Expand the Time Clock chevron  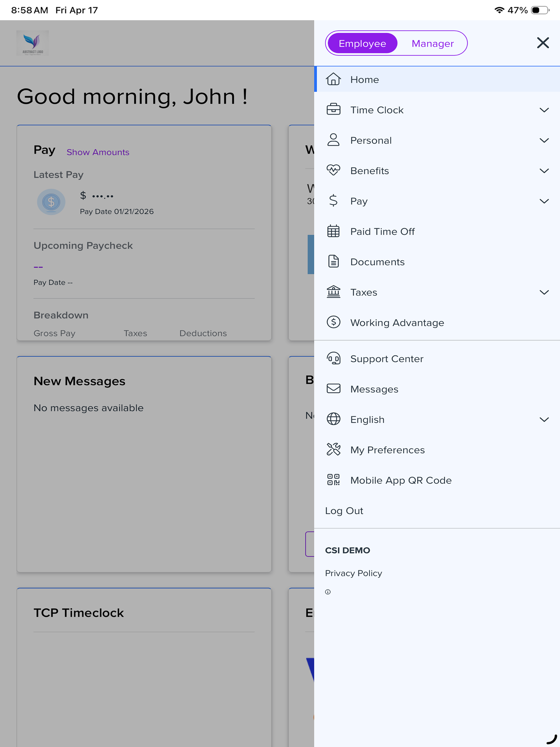pos(544,110)
